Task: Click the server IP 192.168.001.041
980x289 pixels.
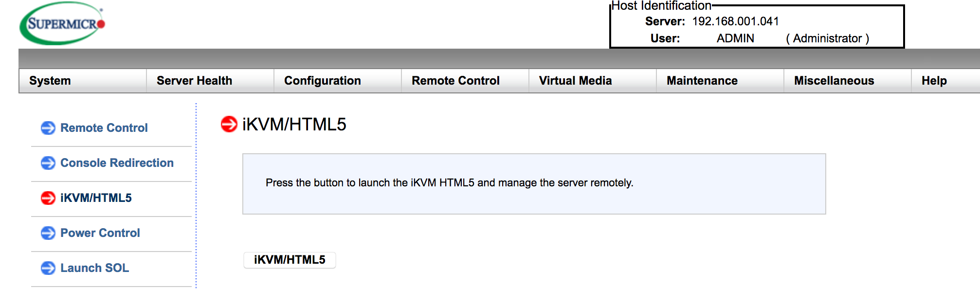Action: [x=736, y=21]
